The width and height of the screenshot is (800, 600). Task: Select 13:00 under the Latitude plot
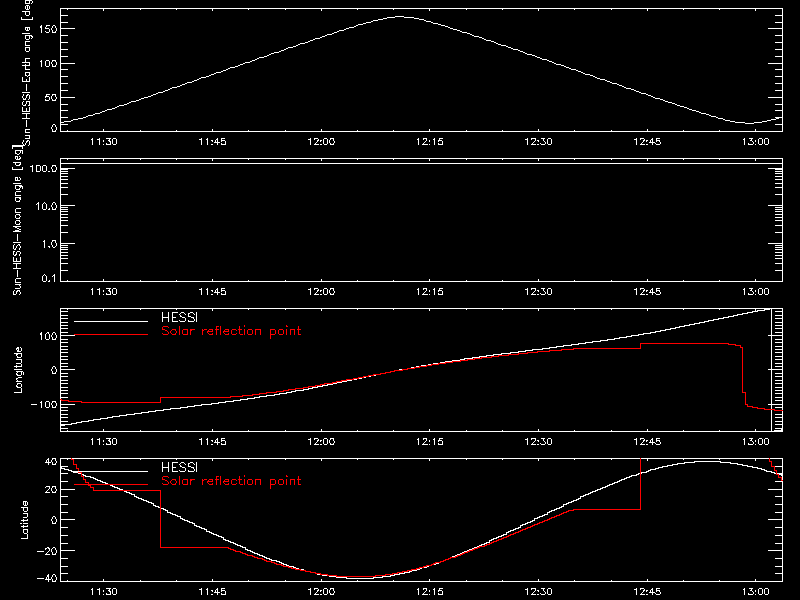tap(756, 592)
